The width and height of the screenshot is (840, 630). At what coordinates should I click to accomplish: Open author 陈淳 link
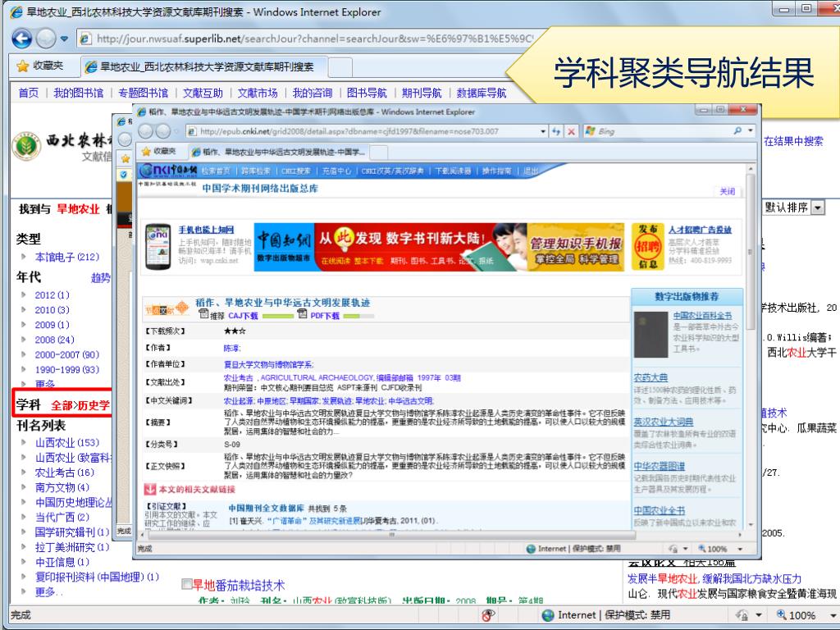click(231, 348)
